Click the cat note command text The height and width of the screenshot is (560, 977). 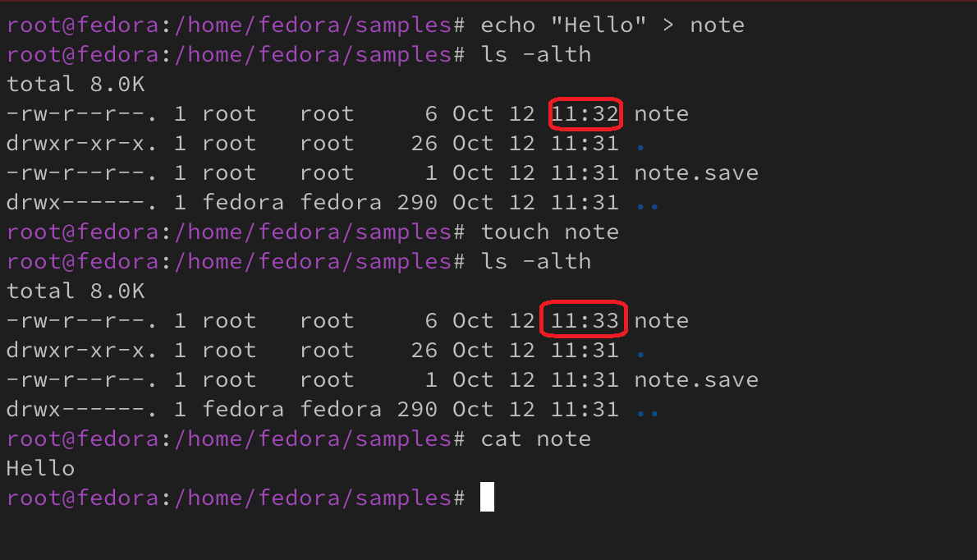click(536, 439)
